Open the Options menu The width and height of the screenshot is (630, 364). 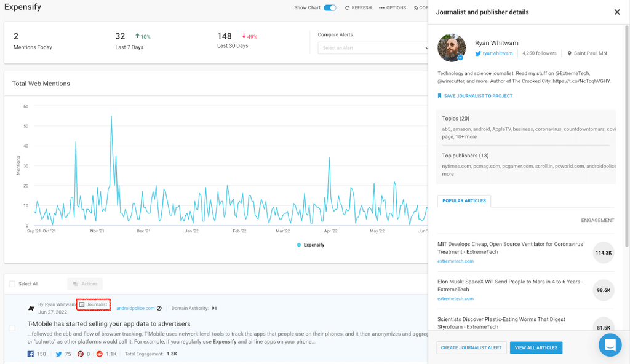coord(393,8)
